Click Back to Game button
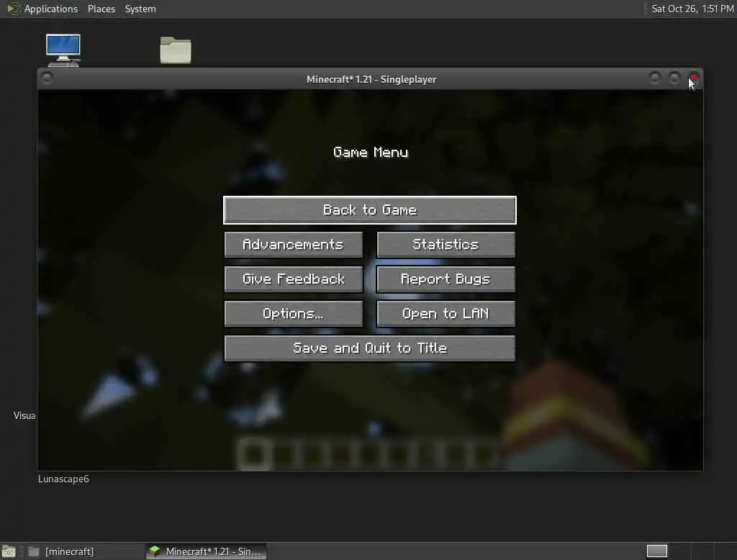Screen dimensions: 737x560 369,209
